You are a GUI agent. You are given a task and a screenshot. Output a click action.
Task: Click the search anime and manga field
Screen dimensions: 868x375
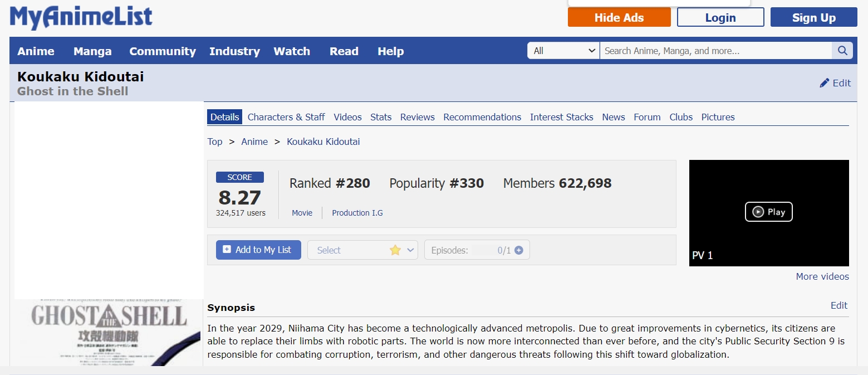point(715,51)
